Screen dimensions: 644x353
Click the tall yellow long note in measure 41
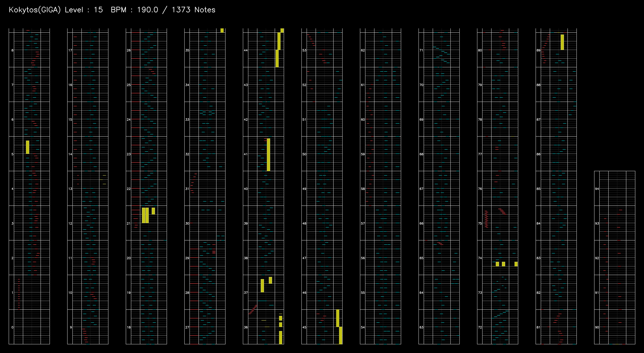click(x=268, y=155)
